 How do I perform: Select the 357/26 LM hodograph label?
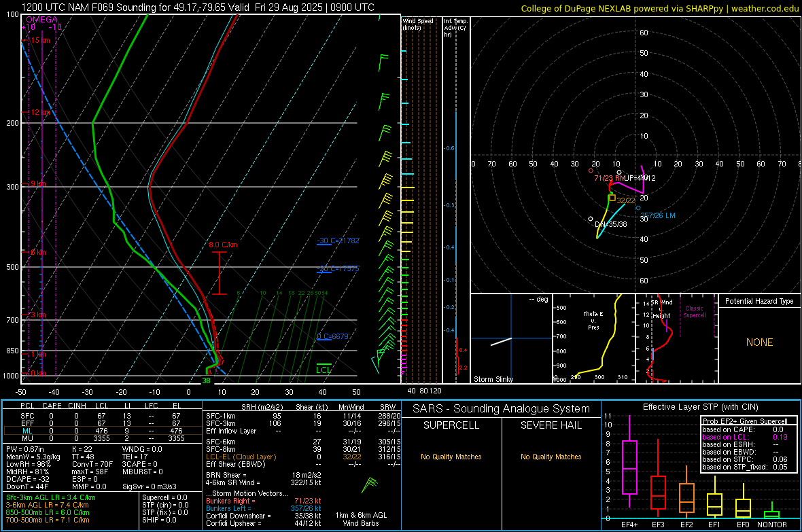658,215
